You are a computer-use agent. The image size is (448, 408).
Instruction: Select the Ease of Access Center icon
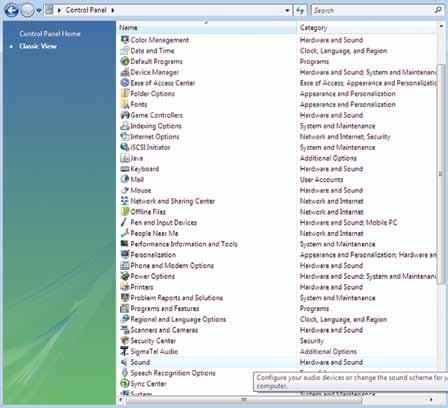point(125,83)
